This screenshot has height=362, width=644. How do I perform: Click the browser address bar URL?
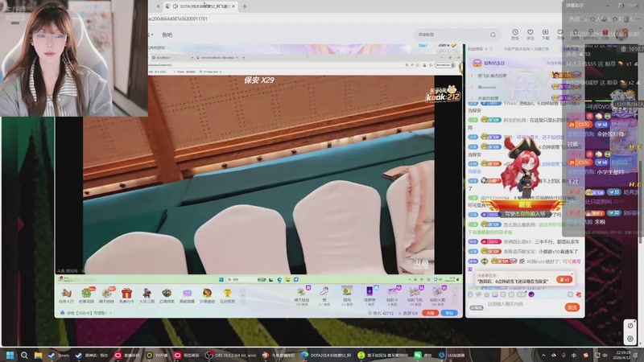178,19
